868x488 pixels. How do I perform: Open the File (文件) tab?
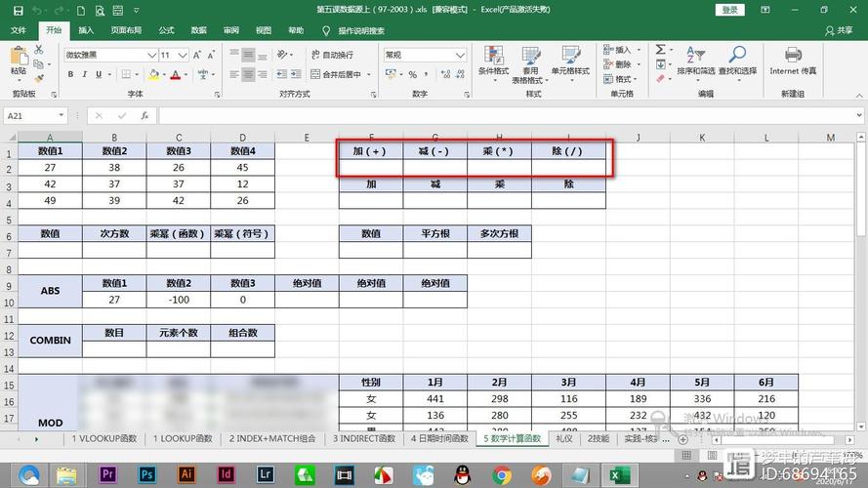(x=19, y=30)
